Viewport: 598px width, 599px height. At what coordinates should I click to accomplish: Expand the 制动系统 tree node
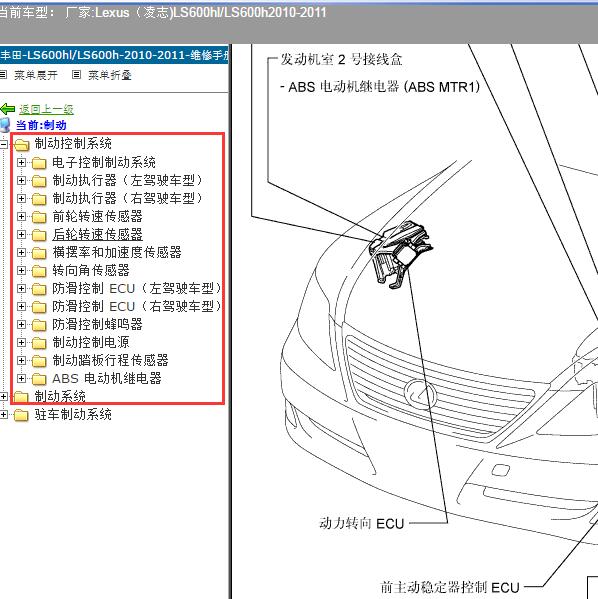pos(3,397)
